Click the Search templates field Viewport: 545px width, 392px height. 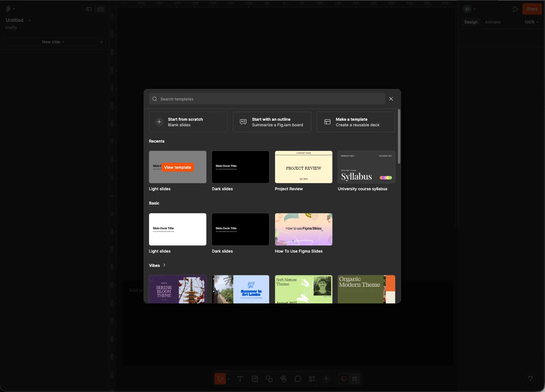pos(267,99)
